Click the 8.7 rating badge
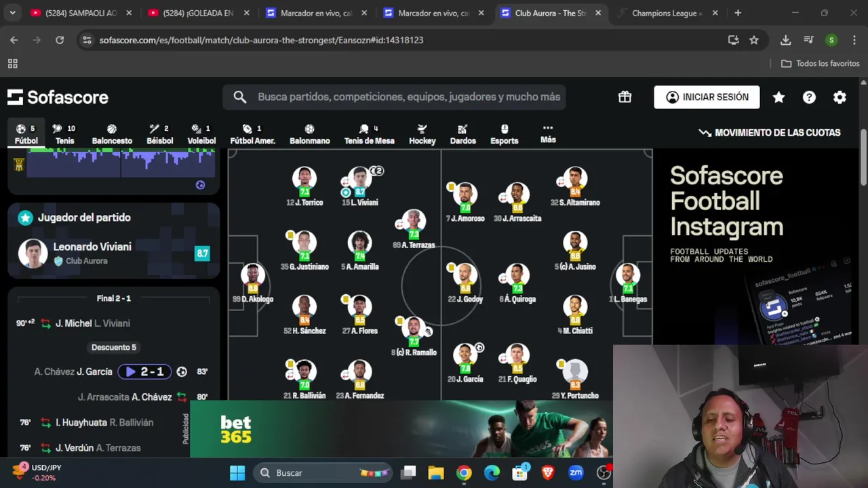This screenshot has height=488, width=868. [x=202, y=253]
